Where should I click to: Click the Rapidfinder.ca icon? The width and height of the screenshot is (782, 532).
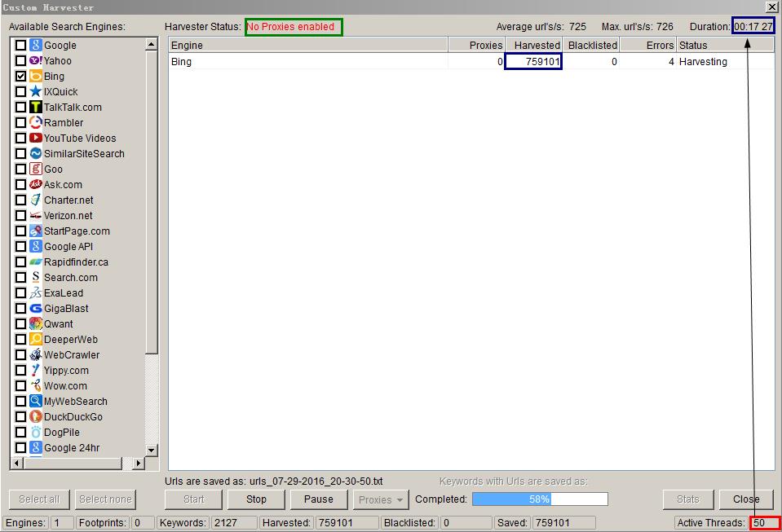[x=35, y=262]
